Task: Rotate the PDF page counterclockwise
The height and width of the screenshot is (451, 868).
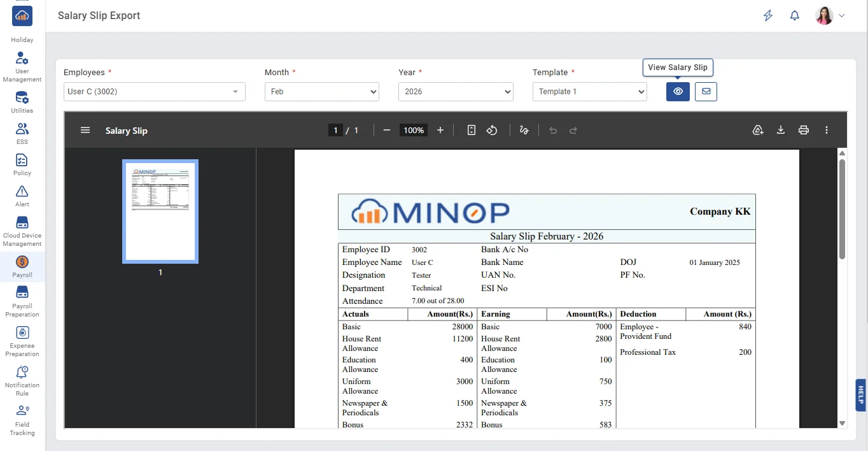Action: [492, 130]
